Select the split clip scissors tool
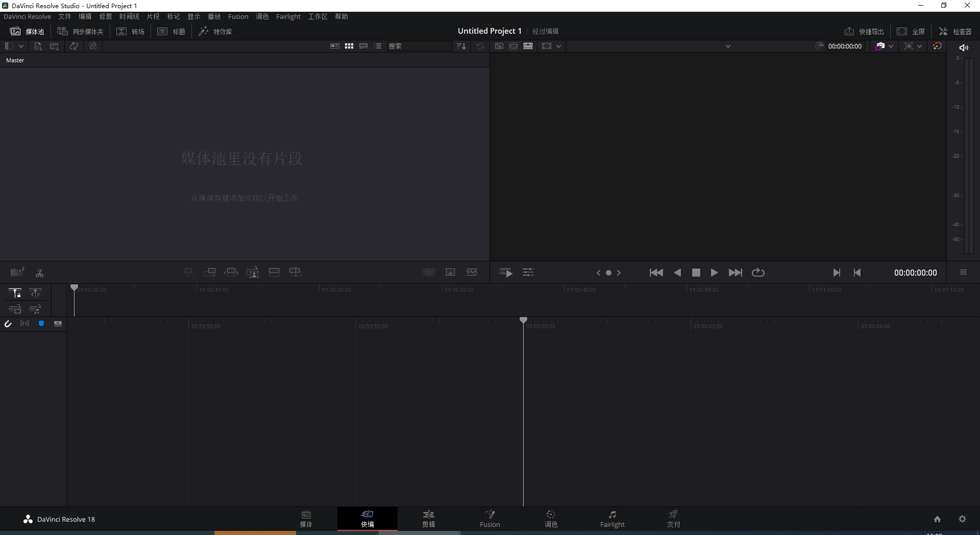The height and width of the screenshot is (535, 980). pos(40,273)
